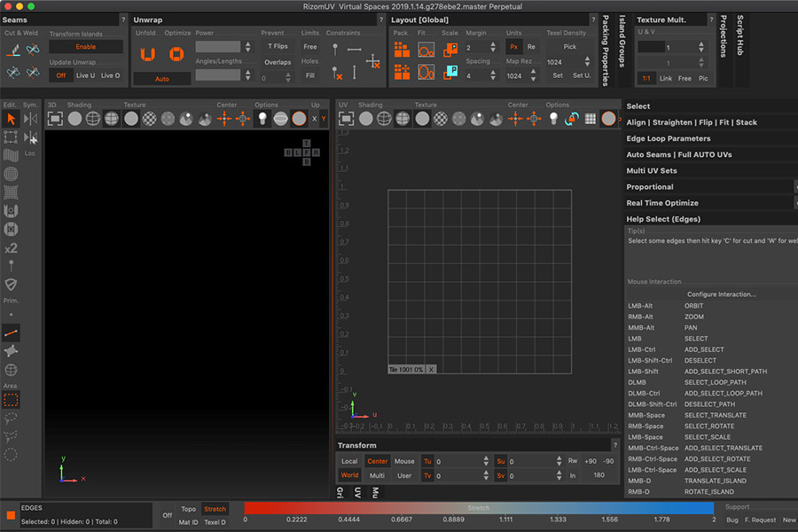Click the F. Request support button

pos(761,520)
